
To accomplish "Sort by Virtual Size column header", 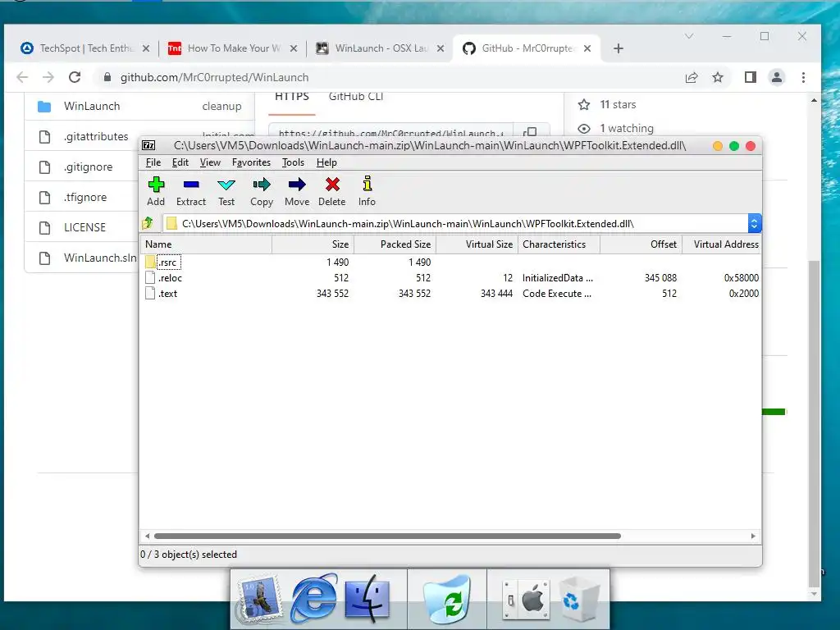I will tap(477, 244).
